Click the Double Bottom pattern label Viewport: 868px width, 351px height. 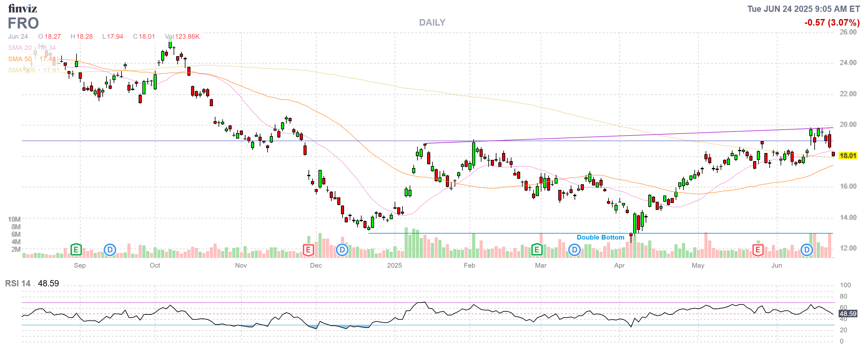point(600,237)
